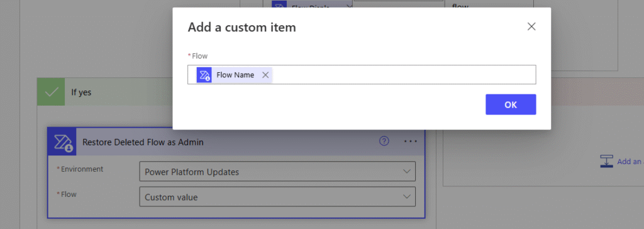Click inside the Flow input field
This screenshot has height=229, width=644.
362,74
